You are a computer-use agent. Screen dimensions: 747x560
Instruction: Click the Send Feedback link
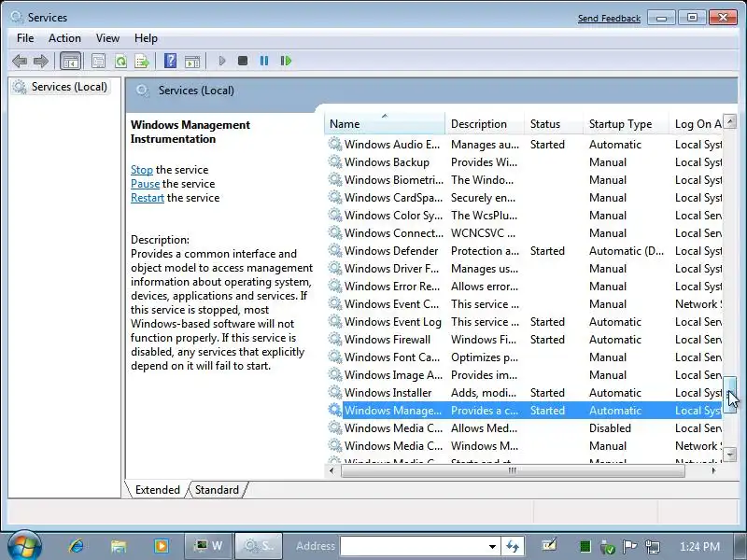609,18
